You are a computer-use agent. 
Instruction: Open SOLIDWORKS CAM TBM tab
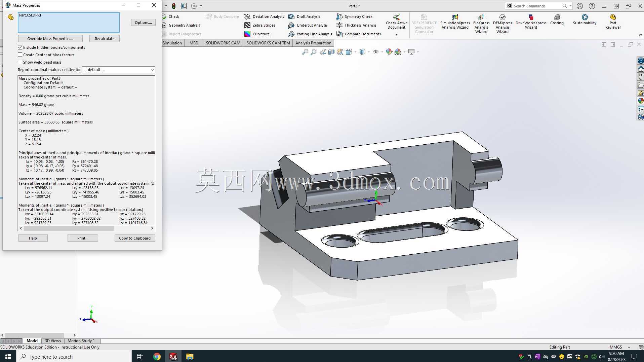point(268,43)
